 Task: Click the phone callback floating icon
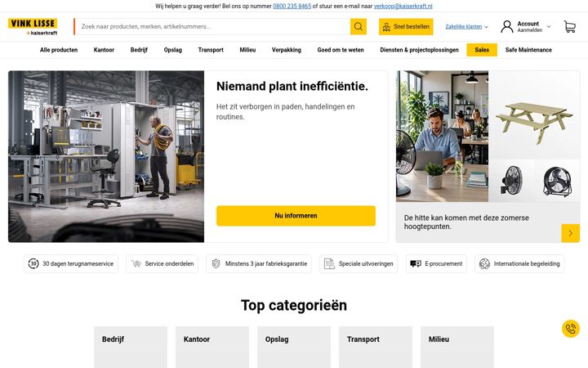point(570,329)
